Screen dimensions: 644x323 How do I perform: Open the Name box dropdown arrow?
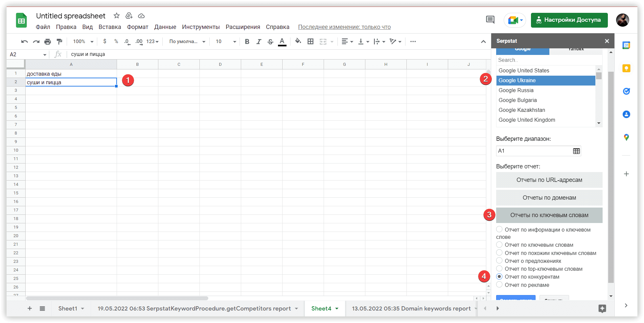tap(45, 55)
